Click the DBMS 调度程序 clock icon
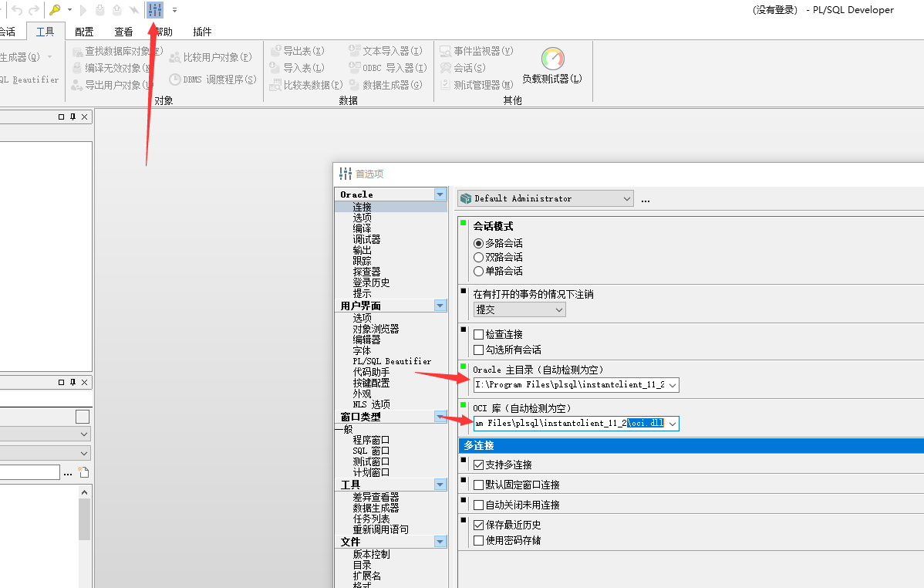 click(x=175, y=79)
